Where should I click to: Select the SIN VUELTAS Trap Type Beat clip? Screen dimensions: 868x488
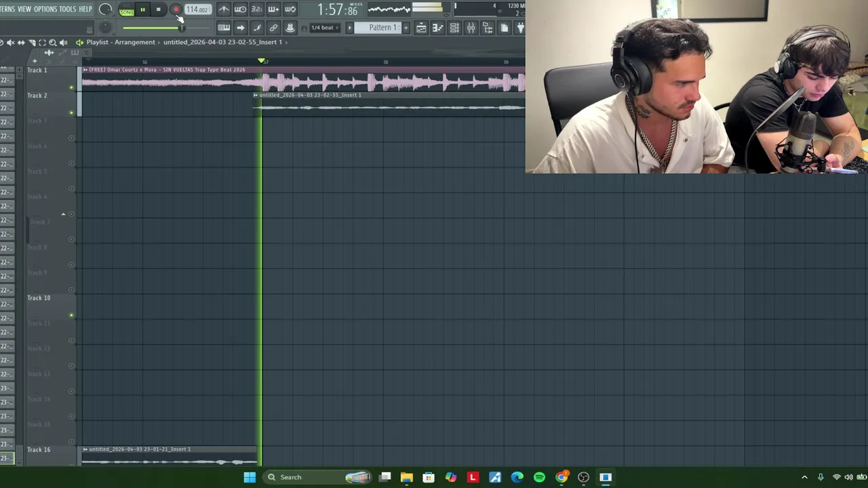click(x=303, y=80)
